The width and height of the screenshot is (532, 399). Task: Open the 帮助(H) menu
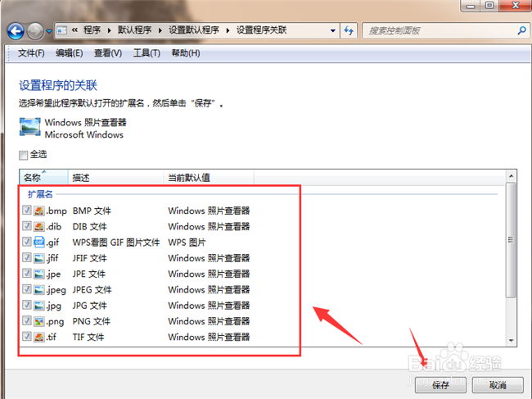pyautogui.click(x=186, y=53)
